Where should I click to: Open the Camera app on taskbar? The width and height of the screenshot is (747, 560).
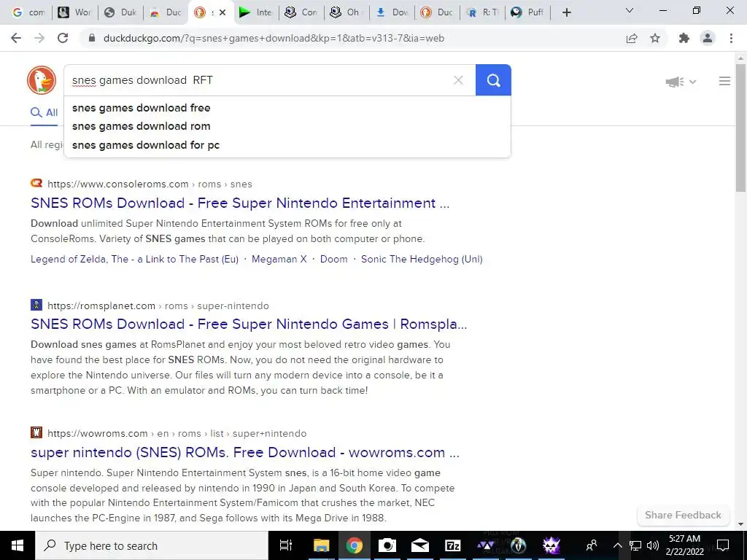tap(387, 545)
